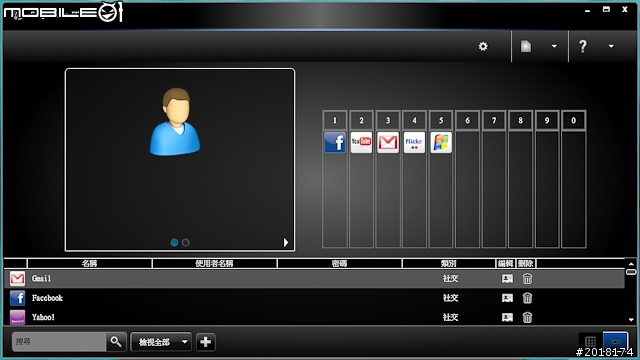This screenshot has width=640, height=360.
Task: Select the Gmail row name text
Action: tap(42, 278)
